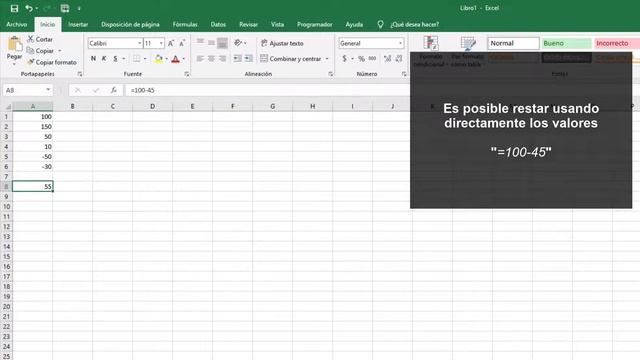
Task: Click the top align icon
Action: [200, 42]
